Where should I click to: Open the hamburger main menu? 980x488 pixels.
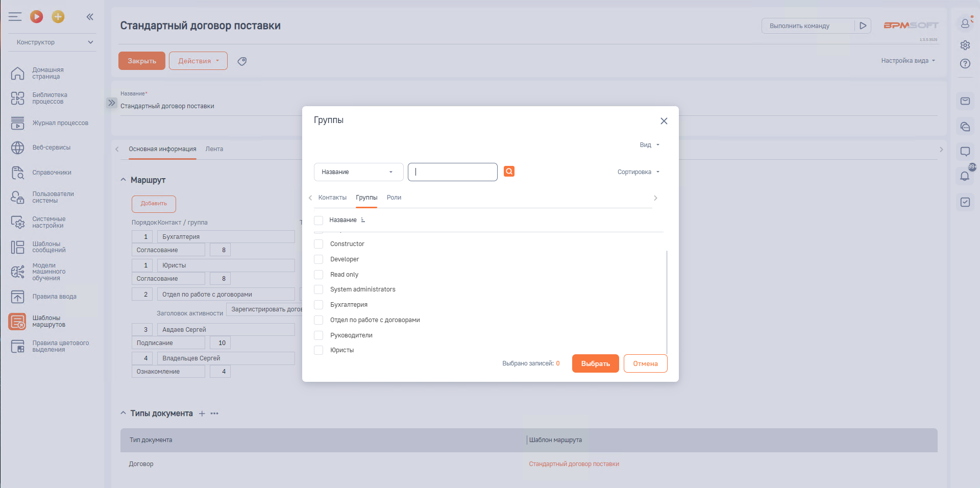(x=15, y=17)
